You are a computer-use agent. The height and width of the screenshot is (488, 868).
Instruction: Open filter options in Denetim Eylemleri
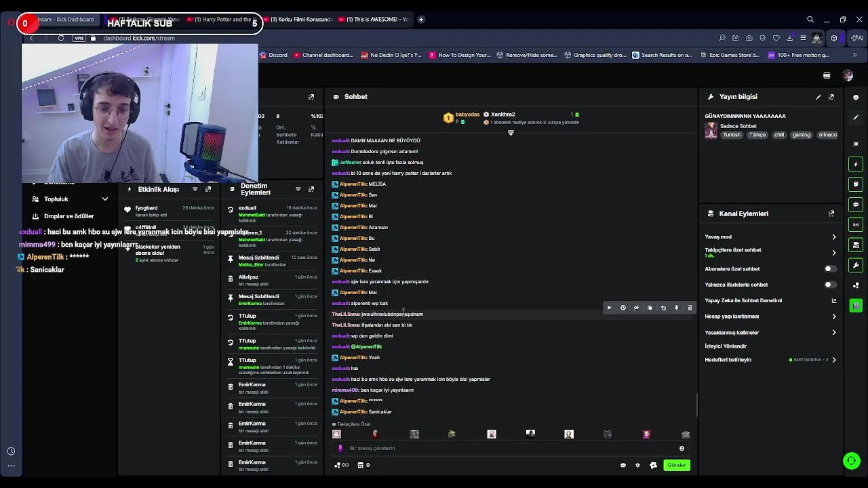click(x=298, y=189)
